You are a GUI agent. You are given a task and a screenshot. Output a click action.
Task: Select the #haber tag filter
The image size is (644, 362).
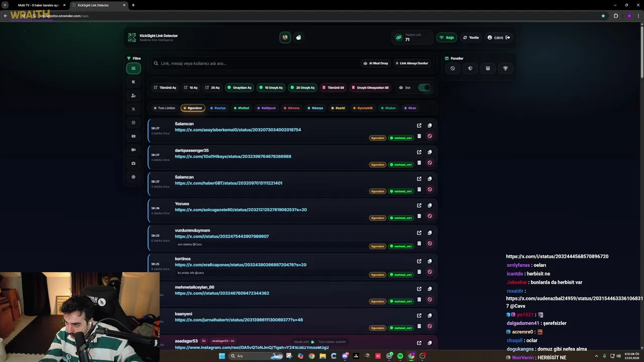coord(389,108)
